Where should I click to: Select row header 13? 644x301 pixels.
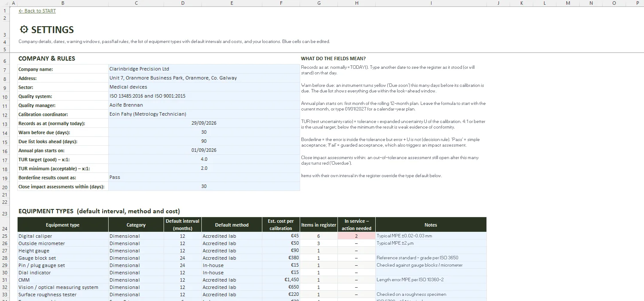(x=5, y=124)
